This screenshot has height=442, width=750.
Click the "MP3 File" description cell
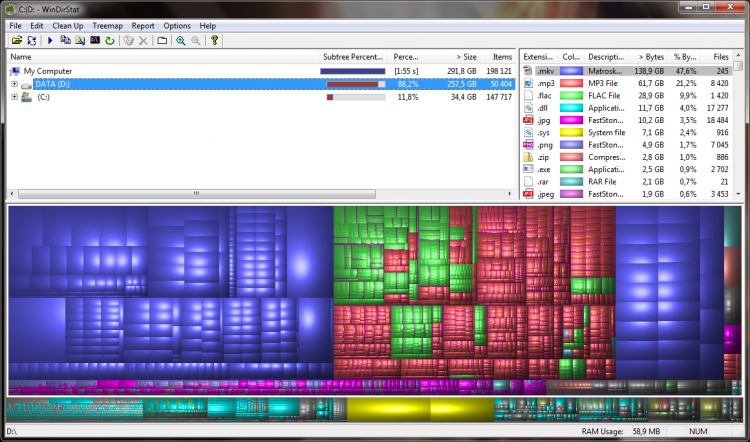[603, 83]
